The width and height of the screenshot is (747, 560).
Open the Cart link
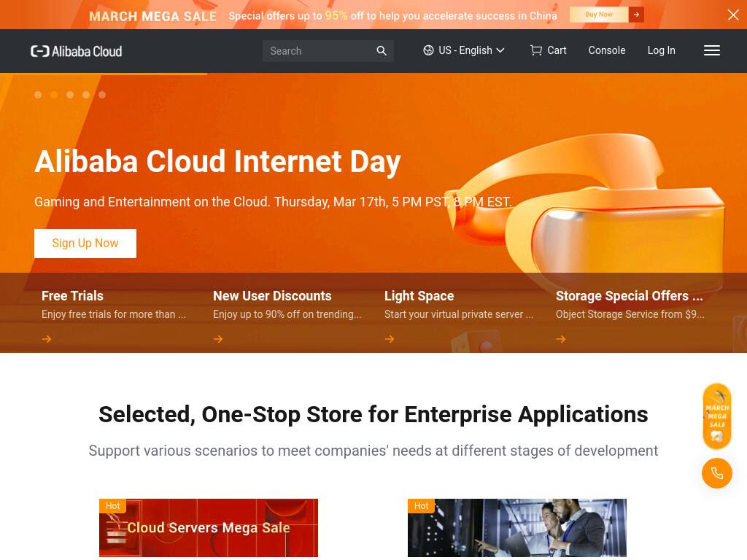(548, 50)
